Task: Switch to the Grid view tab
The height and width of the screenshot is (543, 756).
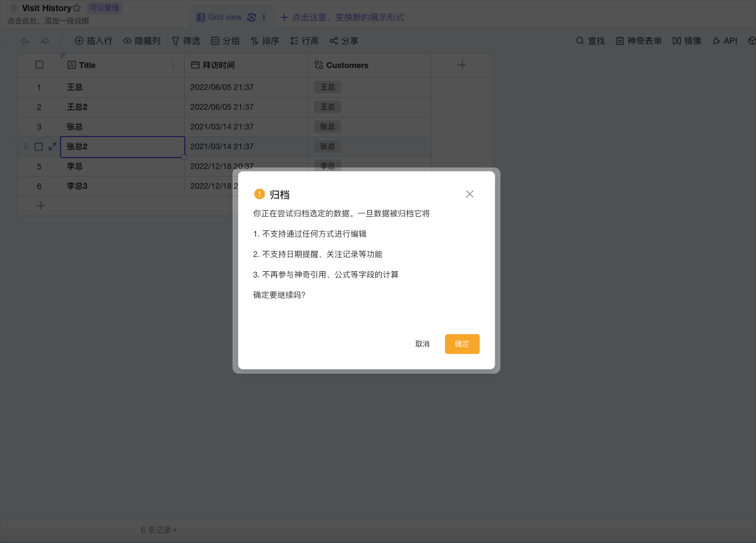Action: click(226, 17)
